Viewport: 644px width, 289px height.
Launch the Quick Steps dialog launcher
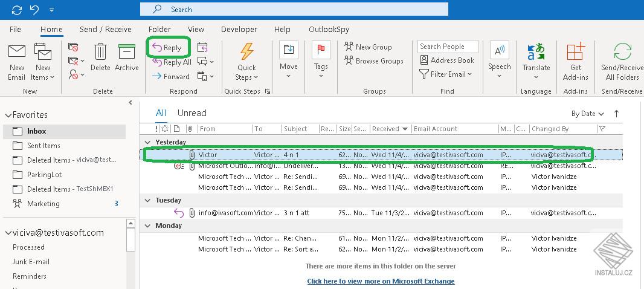tap(268, 91)
